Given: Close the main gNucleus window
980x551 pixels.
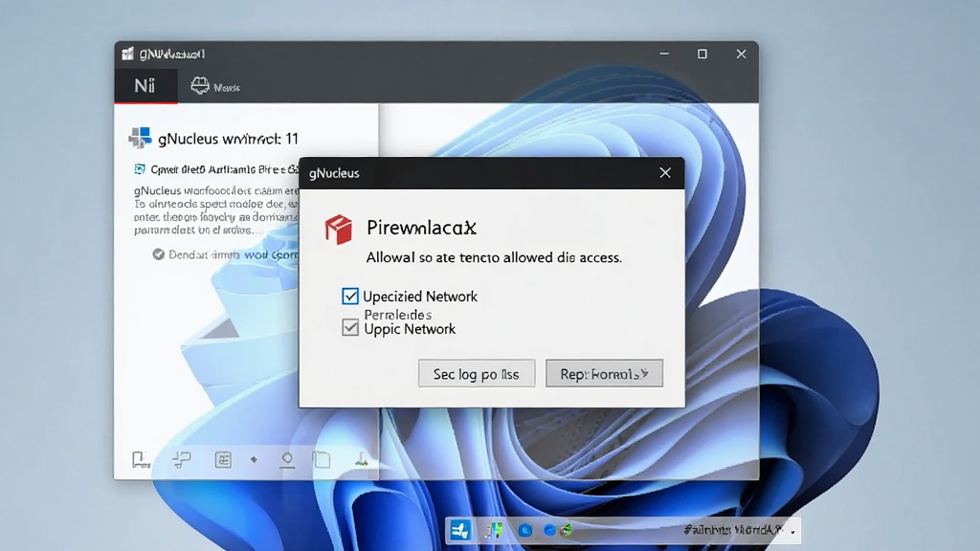Looking at the screenshot, I should (742, 54).
